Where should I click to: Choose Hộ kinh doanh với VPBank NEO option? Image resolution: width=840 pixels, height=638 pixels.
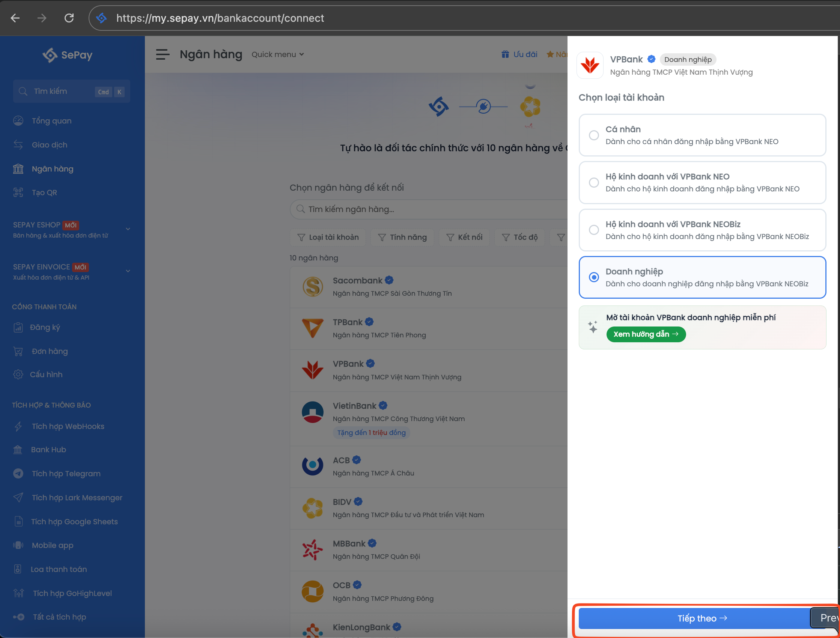tap(594, 183)
